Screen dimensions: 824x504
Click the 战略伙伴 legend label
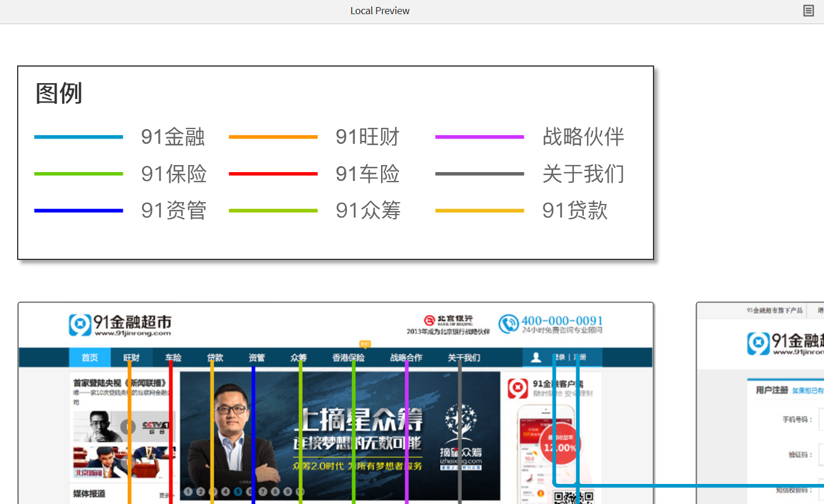[583, 137]
